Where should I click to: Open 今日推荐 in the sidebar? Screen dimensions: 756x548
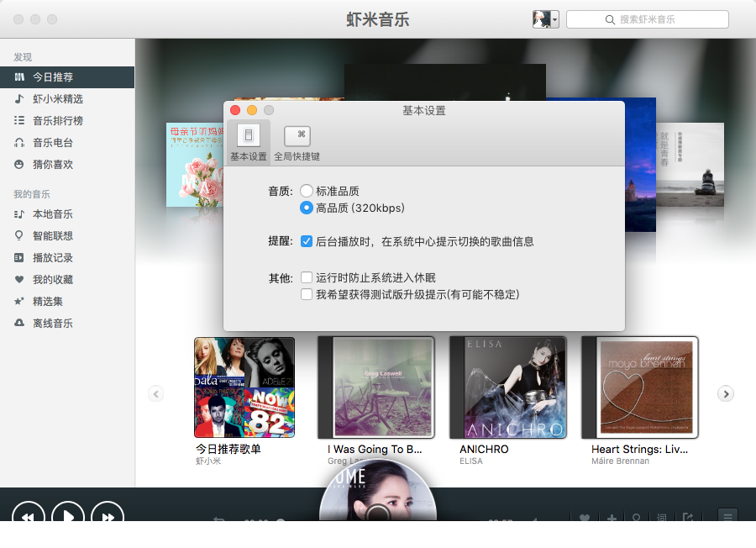coord(67,77)
